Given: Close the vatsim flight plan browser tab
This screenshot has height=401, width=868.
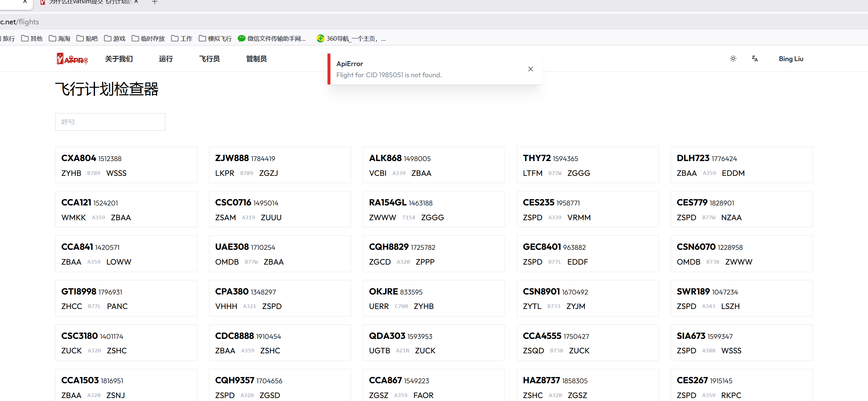Looking at the screenshot, I should (136, 2).
